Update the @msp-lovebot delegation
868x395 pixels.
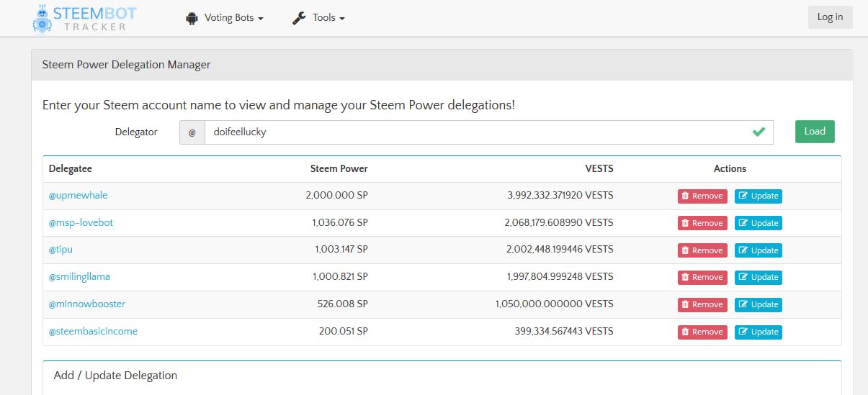pyautogui.click(x=758, y=223)
